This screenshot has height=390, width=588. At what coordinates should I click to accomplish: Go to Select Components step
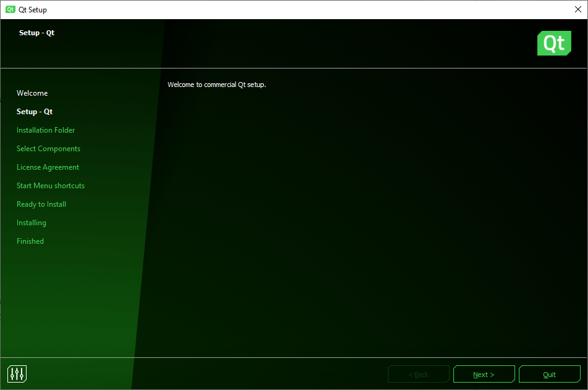[48, 149]
